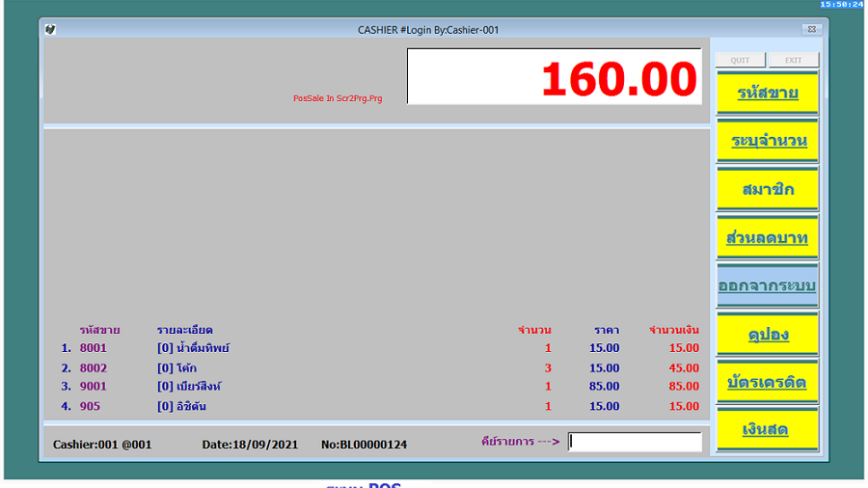The height and width of the screenshot is (488, 868).
Task: Focus the คีย์รายการ entry input field
Action: 635,442
